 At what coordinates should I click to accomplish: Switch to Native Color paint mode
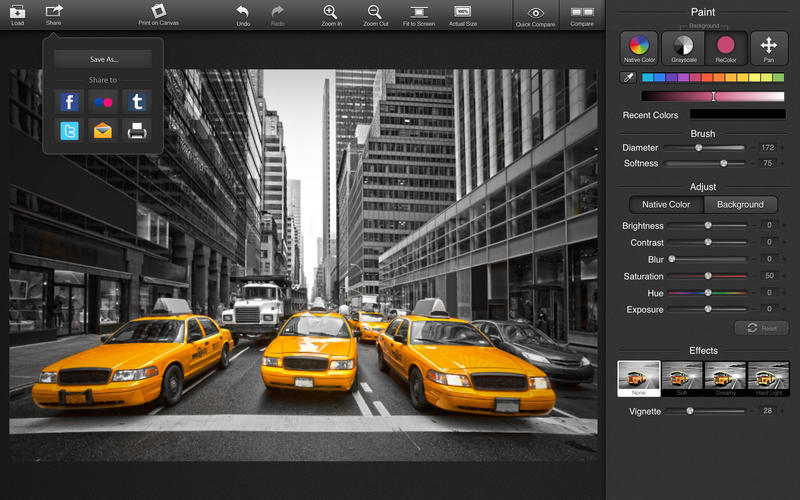[639, 47]
